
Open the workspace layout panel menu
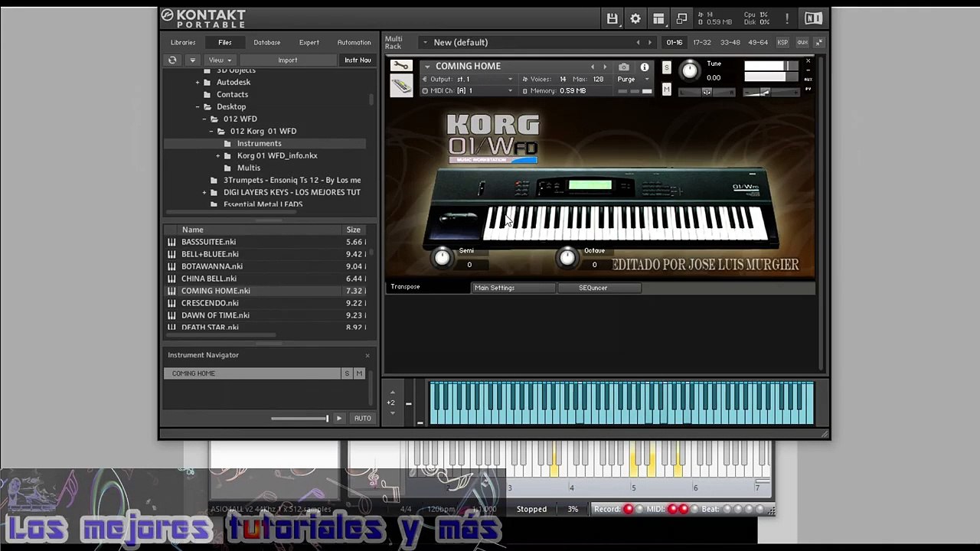(x=658, y=19)
